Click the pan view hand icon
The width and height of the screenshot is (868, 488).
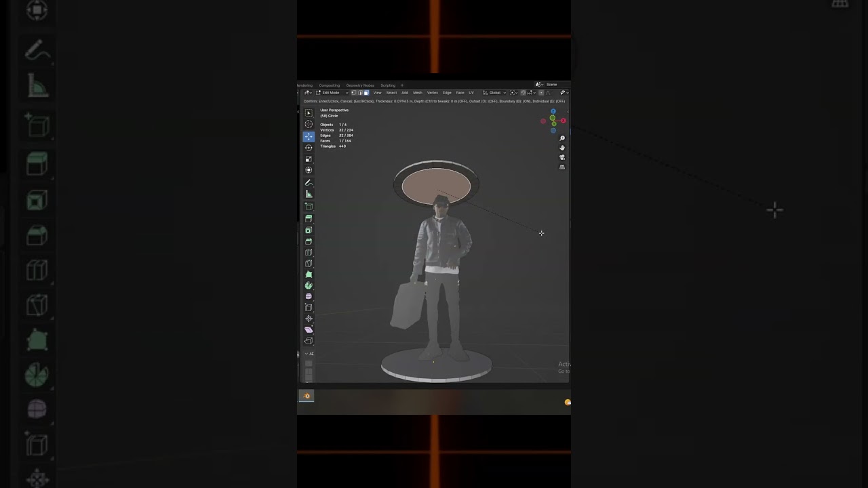(561, 148)
